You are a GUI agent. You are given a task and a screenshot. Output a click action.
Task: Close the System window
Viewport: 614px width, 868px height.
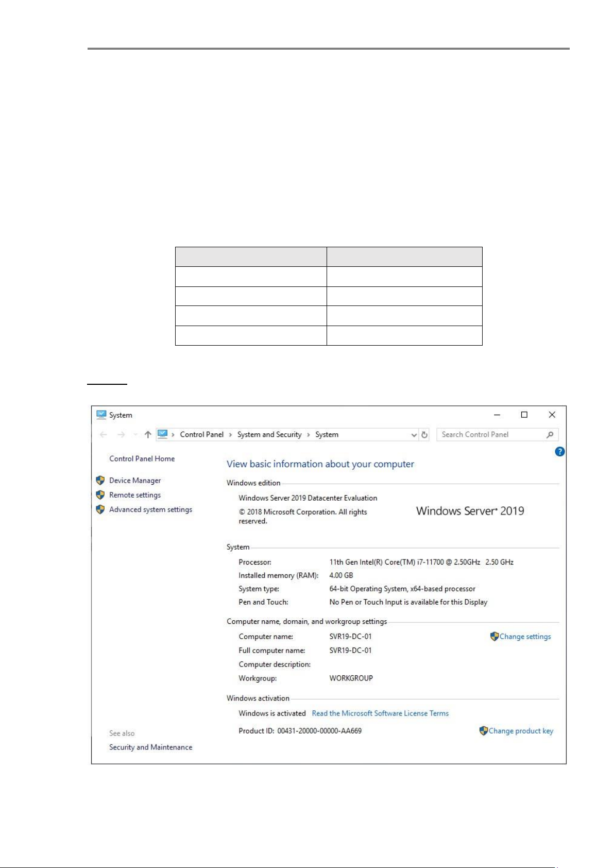(x=552, y=415)
